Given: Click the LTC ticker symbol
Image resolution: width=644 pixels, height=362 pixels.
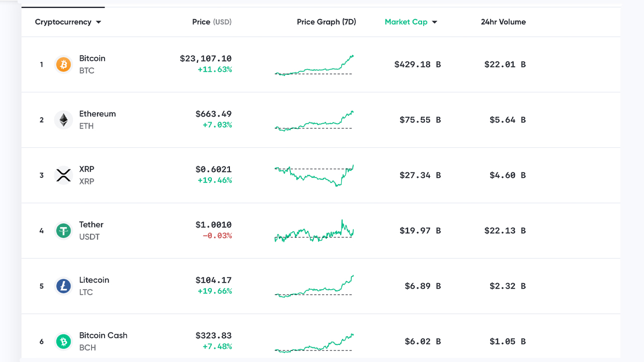Looking at the screenshot, I should coord(86,292).
